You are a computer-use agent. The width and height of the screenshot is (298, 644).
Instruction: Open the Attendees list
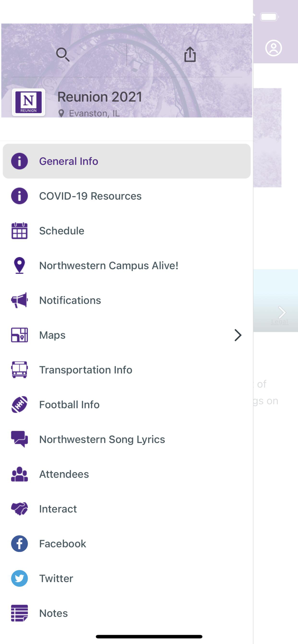pyautogui.click(x=64, y=474)
